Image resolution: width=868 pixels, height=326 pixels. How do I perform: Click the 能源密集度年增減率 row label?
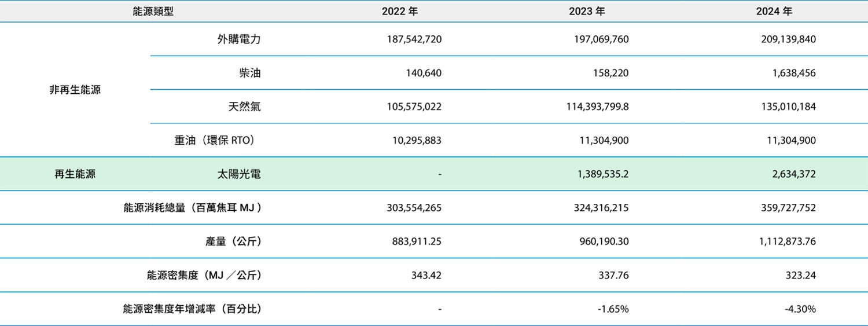click(x=192, y=309)
